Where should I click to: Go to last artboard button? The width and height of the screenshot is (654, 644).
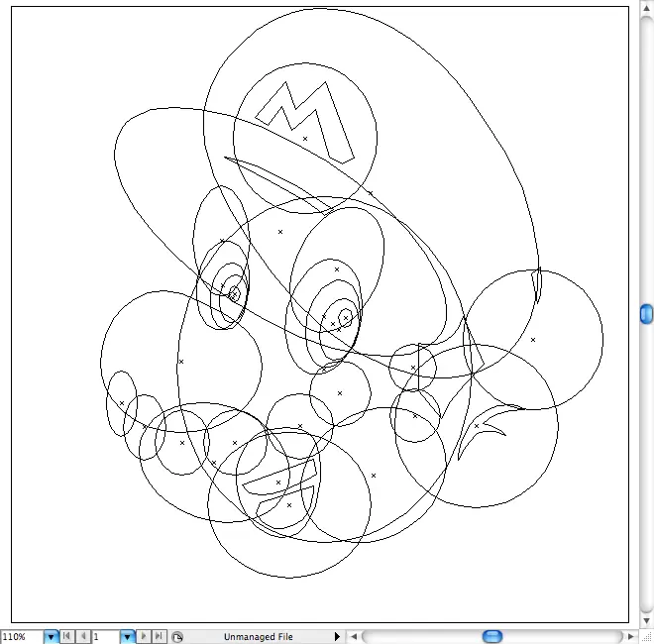(x=159, y=636)
